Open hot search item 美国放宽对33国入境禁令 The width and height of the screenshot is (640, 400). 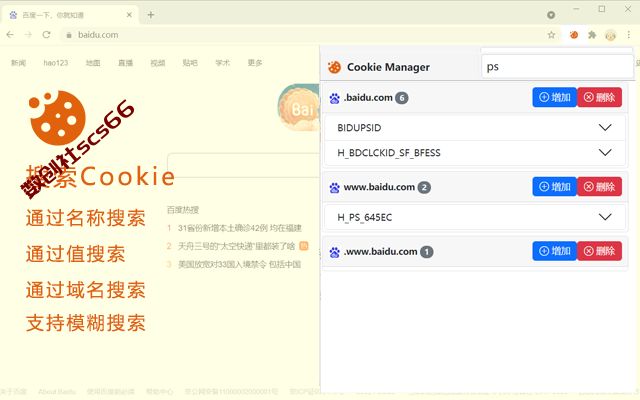pyautogui.click(x=239, y=264)
